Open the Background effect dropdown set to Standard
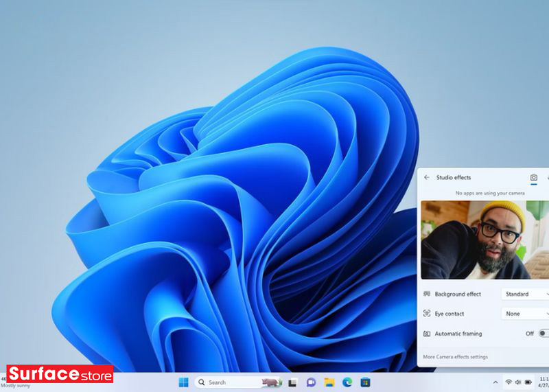The width and height of the screenshot is (549, 392). pos(525,294)
